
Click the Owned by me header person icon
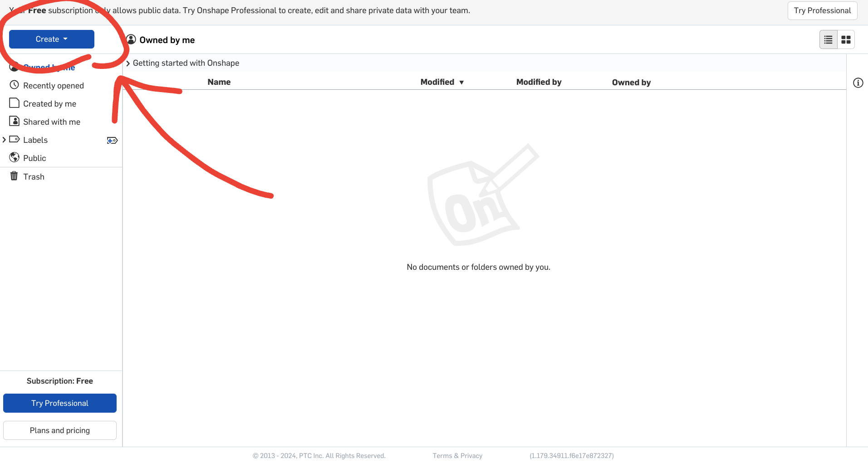point(131,39)
